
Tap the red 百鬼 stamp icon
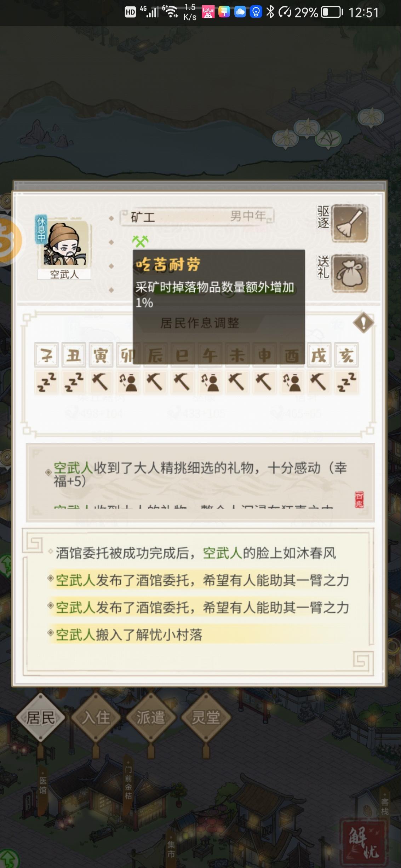coord(359,500)
